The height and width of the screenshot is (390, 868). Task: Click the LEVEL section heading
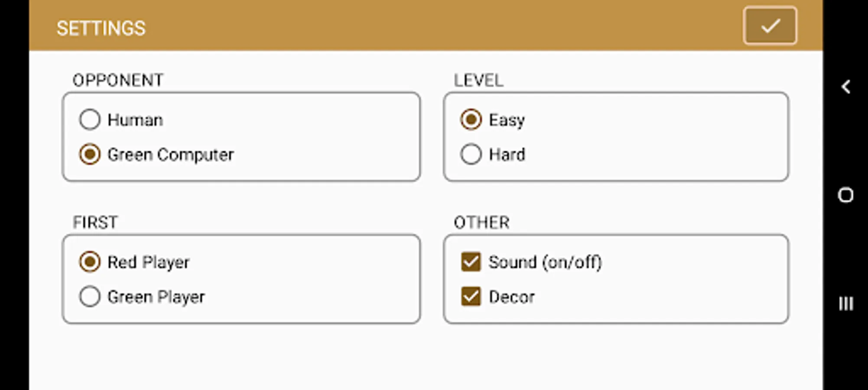(x=478, y=80)
